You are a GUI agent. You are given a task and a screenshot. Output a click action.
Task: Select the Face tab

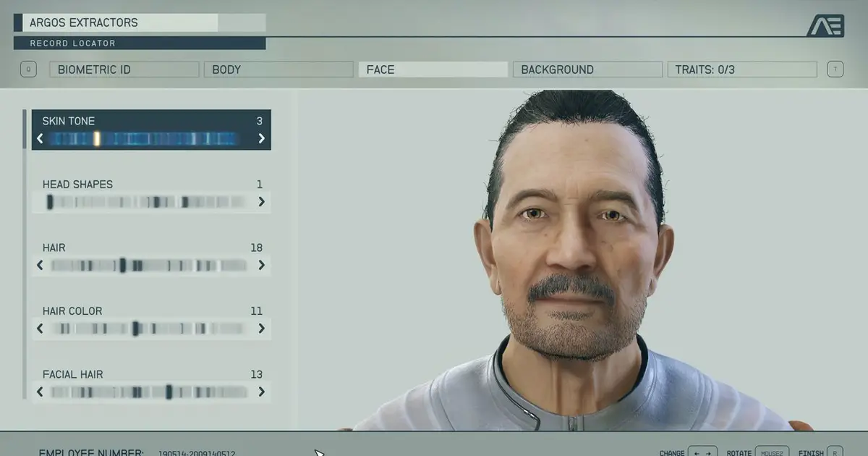pos(433,69)
